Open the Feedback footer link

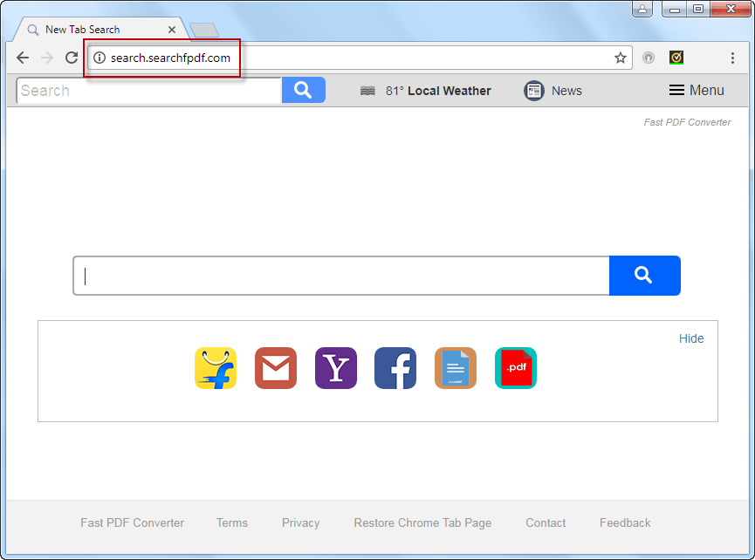tap(625, 522)
